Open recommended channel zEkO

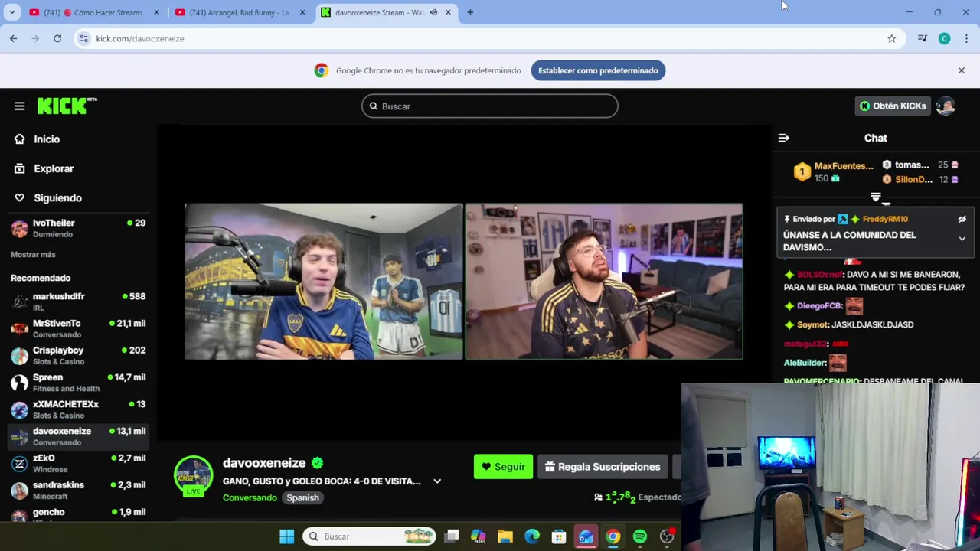click(x=77, y=463)
